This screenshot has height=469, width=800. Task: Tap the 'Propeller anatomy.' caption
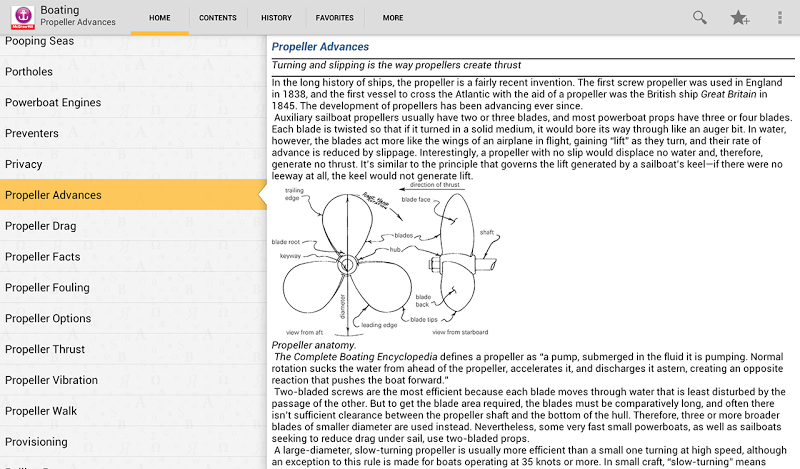pos(314,345)
